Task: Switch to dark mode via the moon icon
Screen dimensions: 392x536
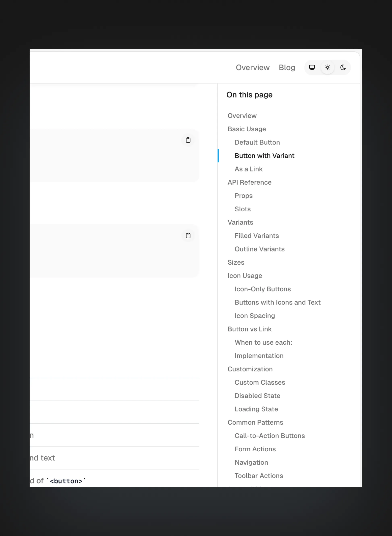Action: 343,68
